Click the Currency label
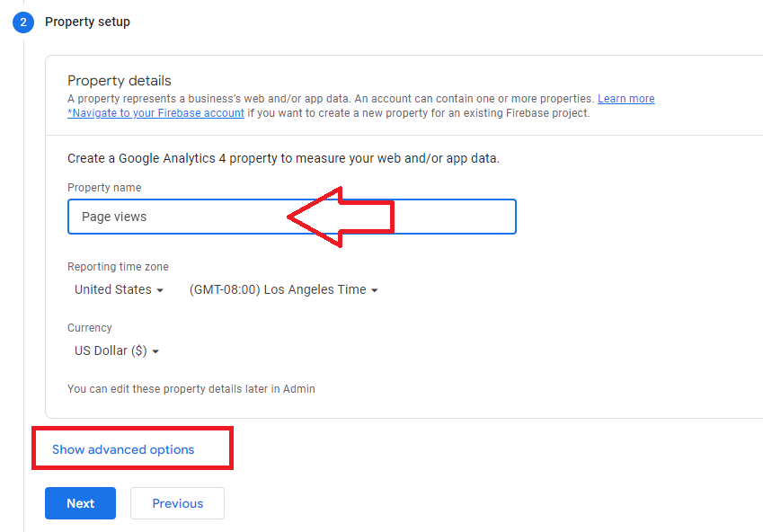 click(x=90, y=328)
